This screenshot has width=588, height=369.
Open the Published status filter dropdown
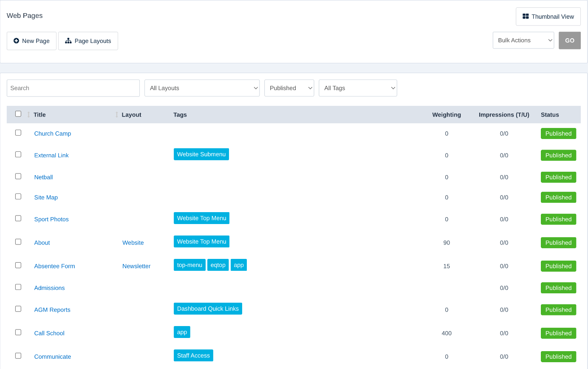(x=289, y=88)
